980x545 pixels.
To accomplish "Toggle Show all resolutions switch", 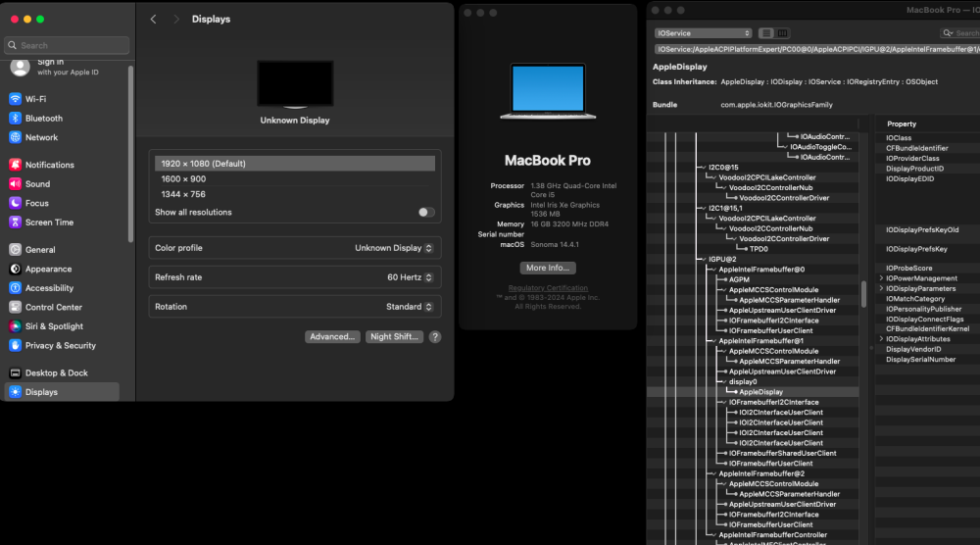I will click(426, 213).
